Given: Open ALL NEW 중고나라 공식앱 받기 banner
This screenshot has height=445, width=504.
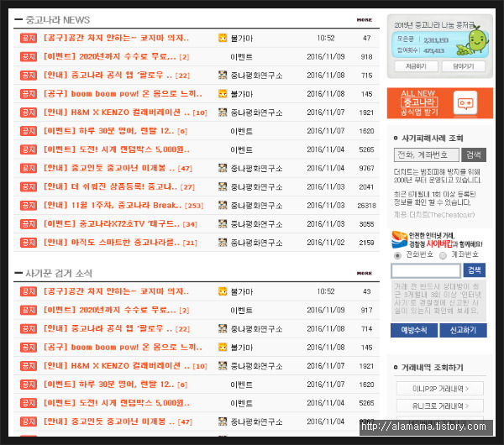Looking at the screenshot, I should 439,102.
